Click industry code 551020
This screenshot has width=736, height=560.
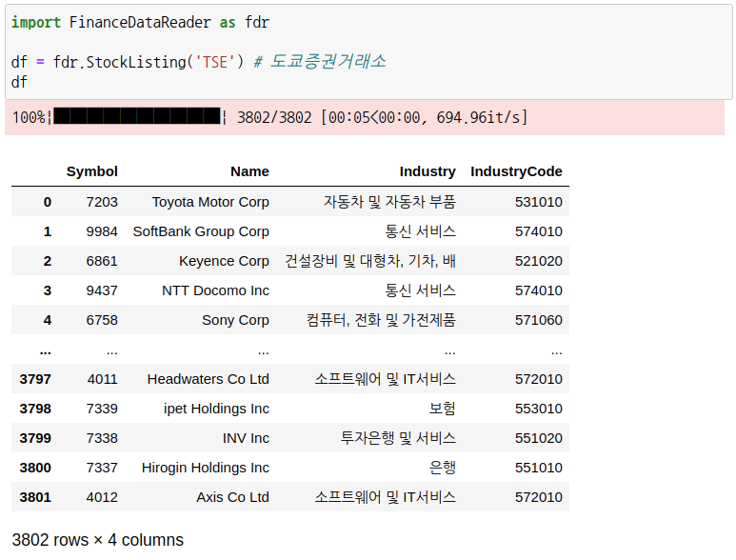point(539,438)
